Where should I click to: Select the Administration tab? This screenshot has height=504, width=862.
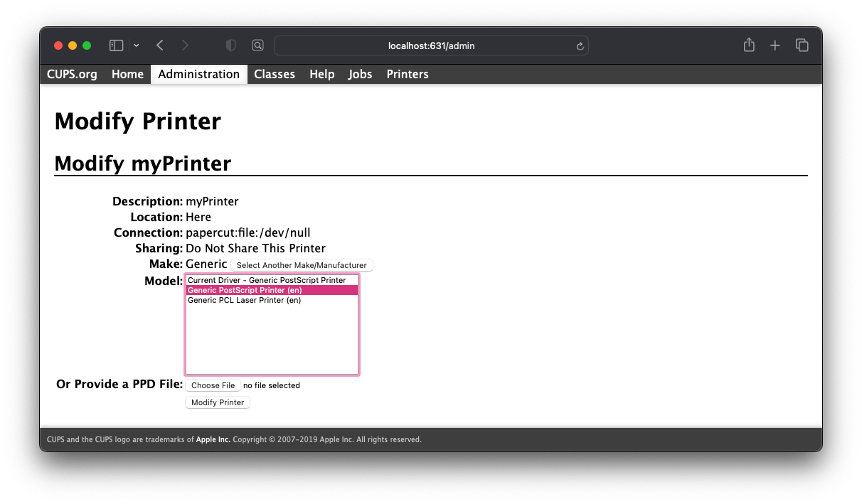[199, 74]
